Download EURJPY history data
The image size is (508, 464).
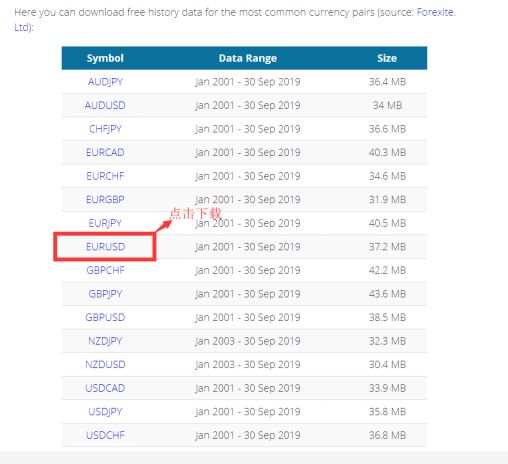(105, 223)
